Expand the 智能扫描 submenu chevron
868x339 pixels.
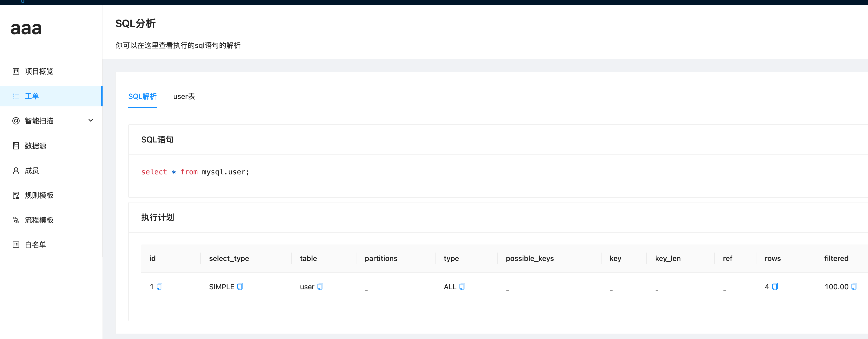click(91, 121)
